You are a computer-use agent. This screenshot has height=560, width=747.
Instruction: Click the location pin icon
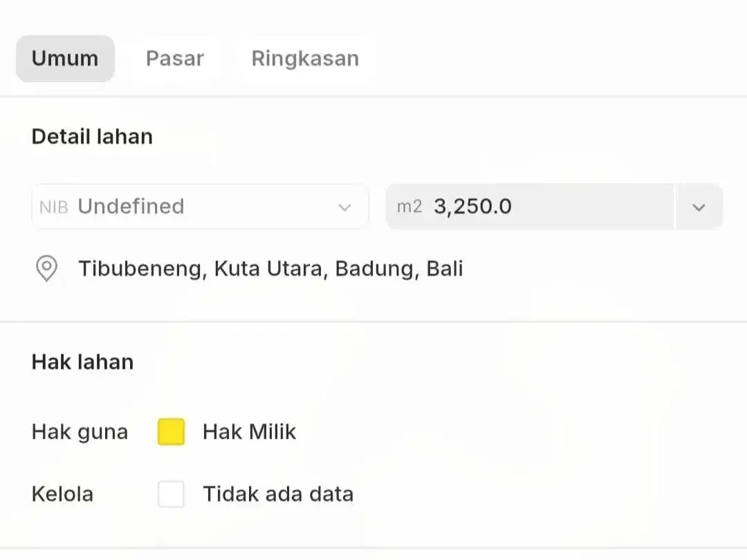(47, 268)
